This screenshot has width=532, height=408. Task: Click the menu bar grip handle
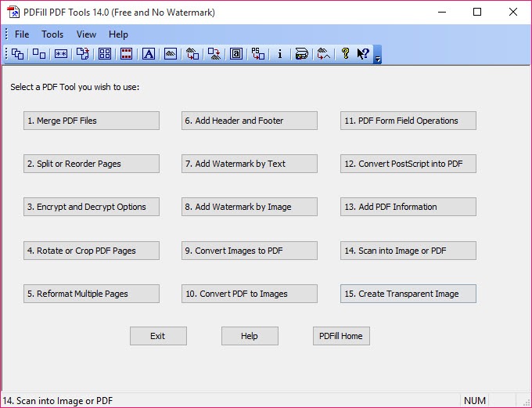click(6, 34)
